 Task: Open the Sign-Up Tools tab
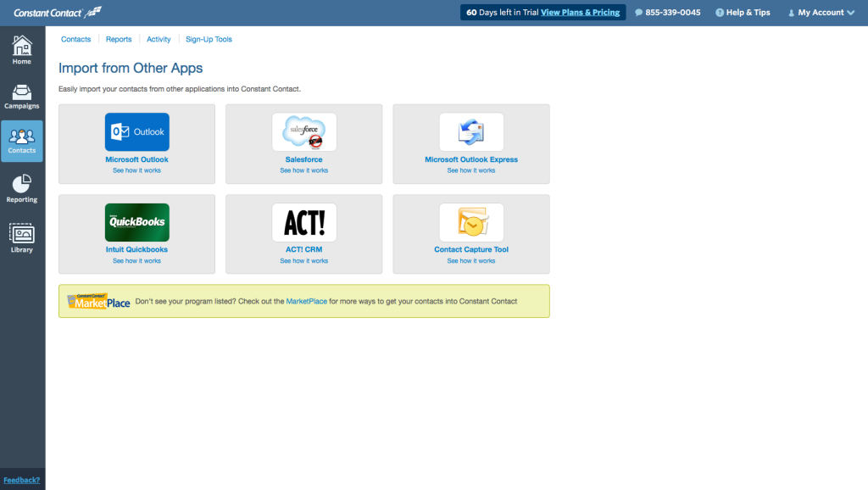tap(209, 39)
